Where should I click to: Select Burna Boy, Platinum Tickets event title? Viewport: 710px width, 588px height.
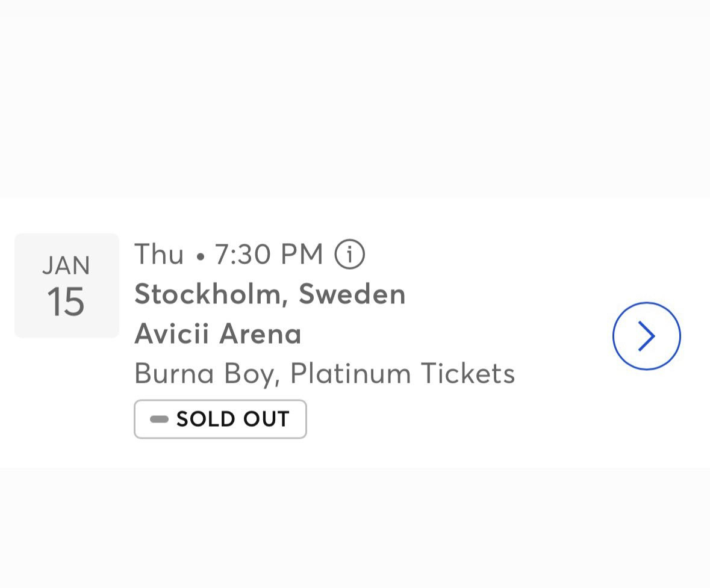[325, 373]
